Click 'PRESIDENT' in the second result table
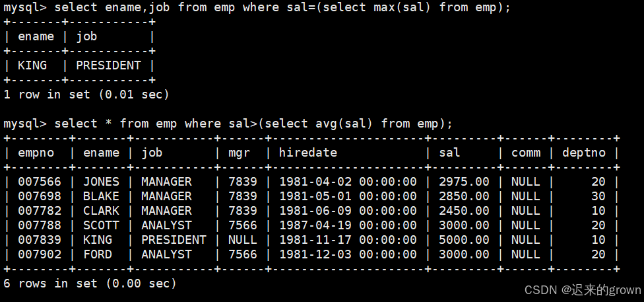 click(174, 240)
